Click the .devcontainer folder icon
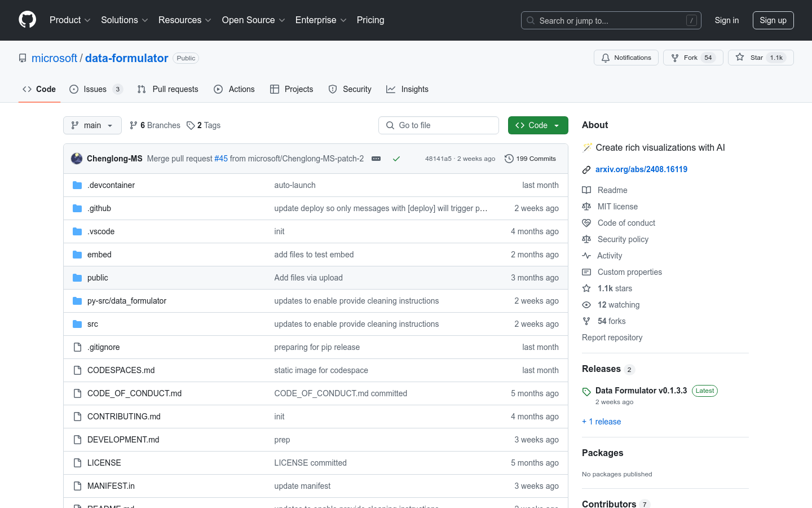The height and width of the screenshot is (508, 812). (x=77, y=185)
